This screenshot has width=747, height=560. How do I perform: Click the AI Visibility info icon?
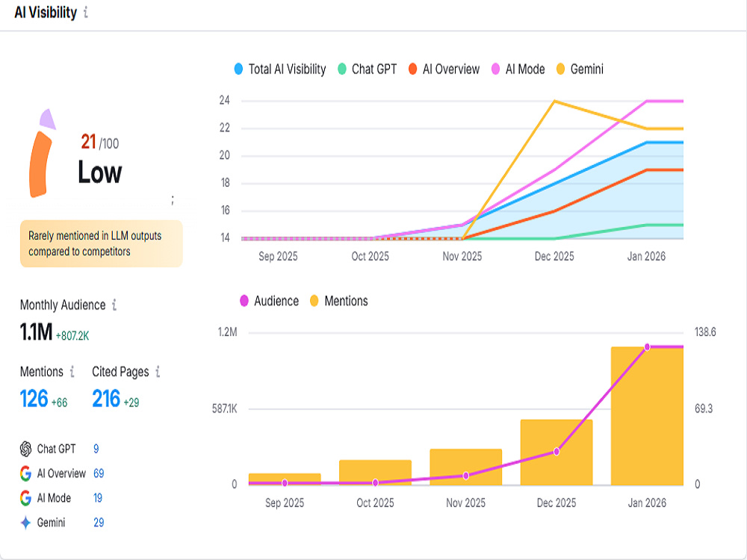tap(86, 12)
